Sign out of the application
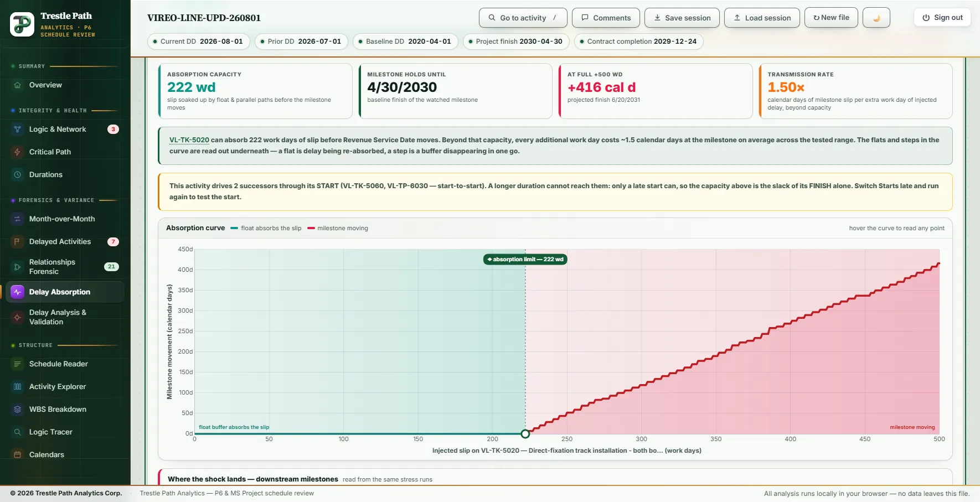Viewport: 980px width, 502px height. (x=942, y=18)
